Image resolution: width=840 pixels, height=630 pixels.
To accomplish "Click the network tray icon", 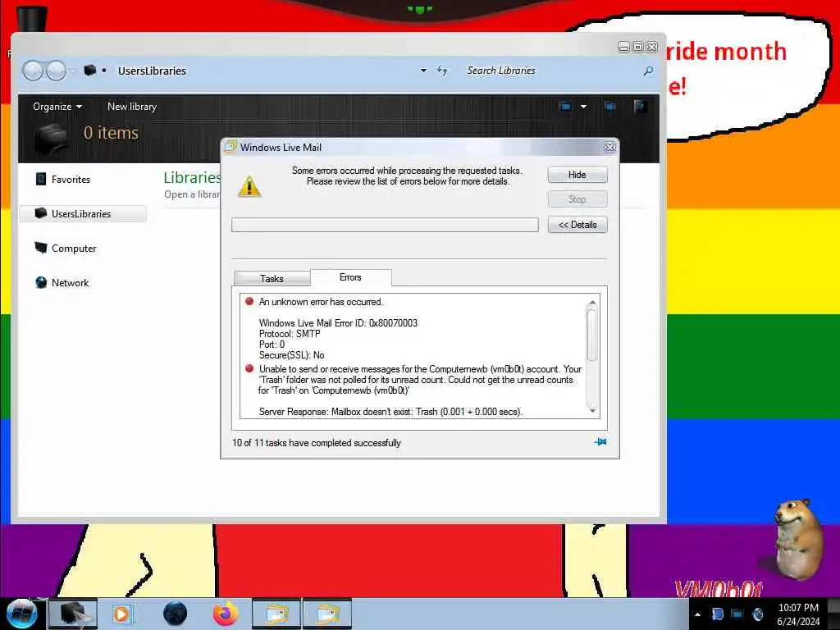I will [737, 614].
